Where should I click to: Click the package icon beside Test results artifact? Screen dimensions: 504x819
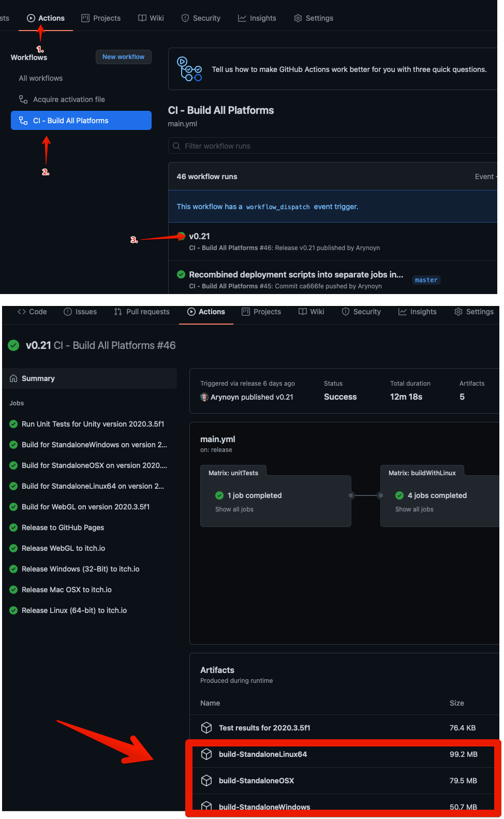pyautogui.click(x=206, y=728)
